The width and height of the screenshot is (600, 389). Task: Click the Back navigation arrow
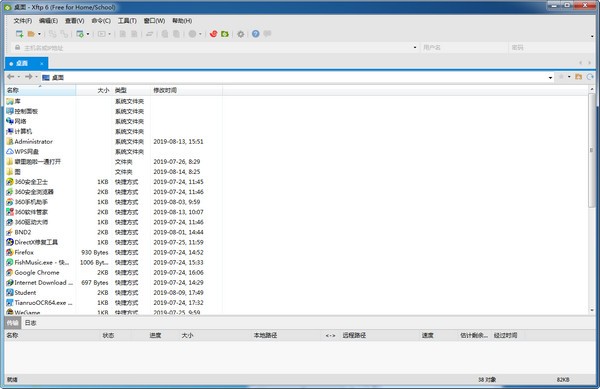pos(11,77)
